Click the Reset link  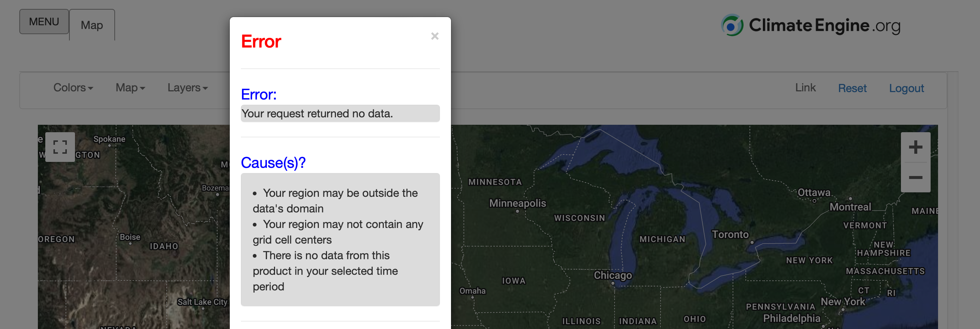[852, 88]
